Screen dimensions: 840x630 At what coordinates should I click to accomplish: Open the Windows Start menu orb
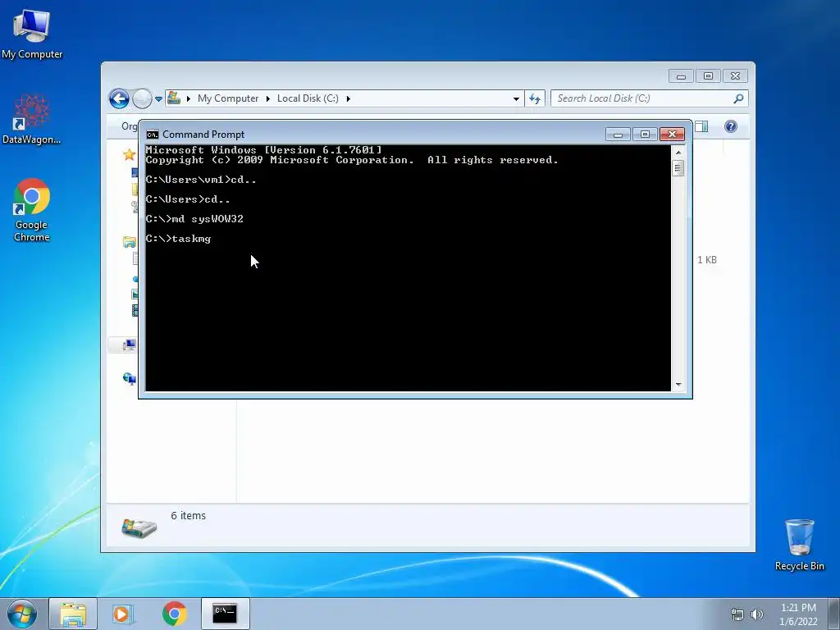coord(21,614)
